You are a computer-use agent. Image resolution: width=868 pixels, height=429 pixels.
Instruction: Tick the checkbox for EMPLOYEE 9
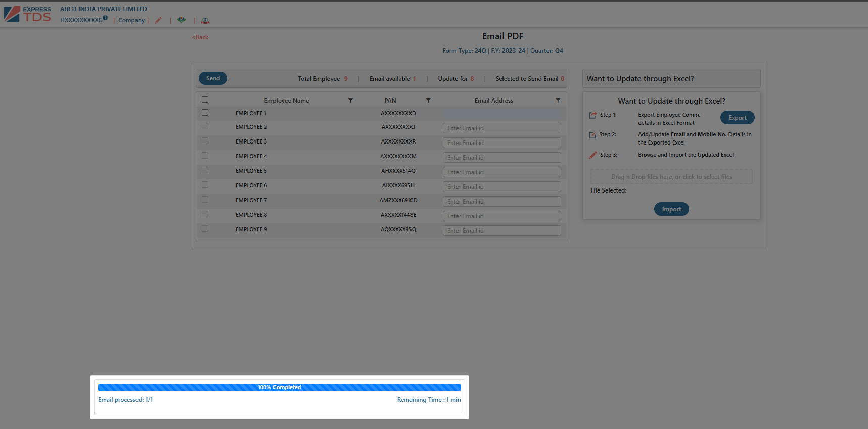tap(205, 229)
